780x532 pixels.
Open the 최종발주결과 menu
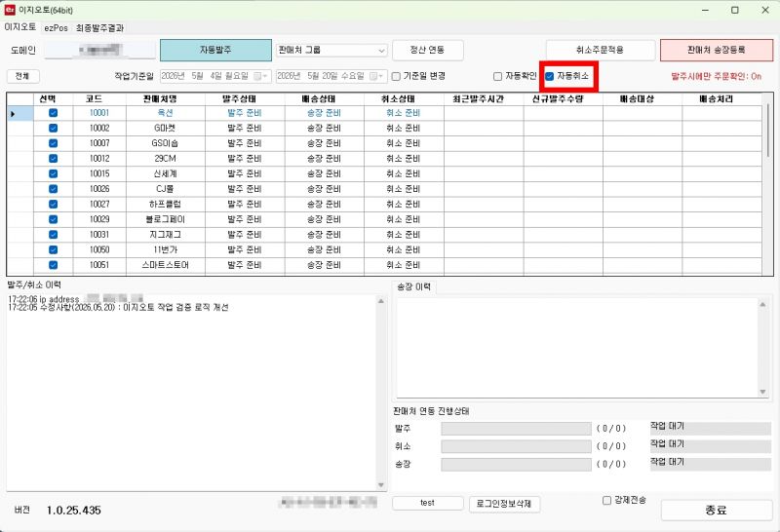(x=99, y=28)
